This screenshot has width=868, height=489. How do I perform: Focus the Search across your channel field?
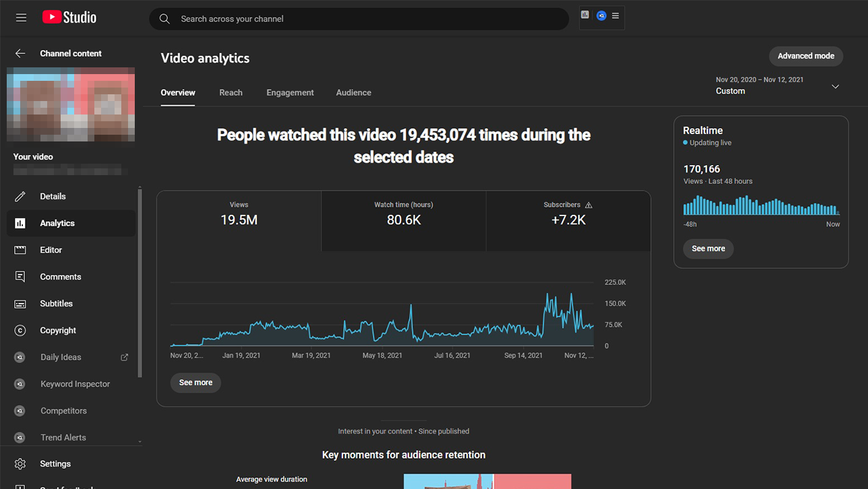pos(359,19)
